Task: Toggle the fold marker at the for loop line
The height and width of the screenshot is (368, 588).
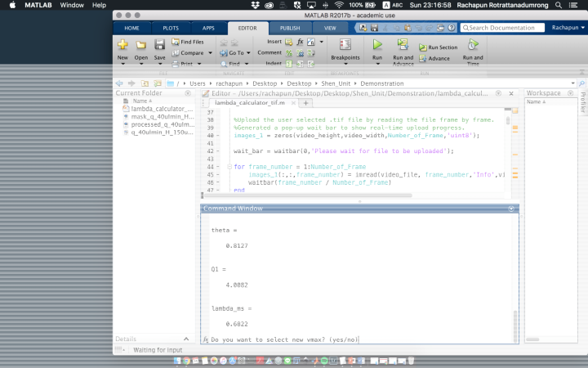Action: [x=229, y=167]
